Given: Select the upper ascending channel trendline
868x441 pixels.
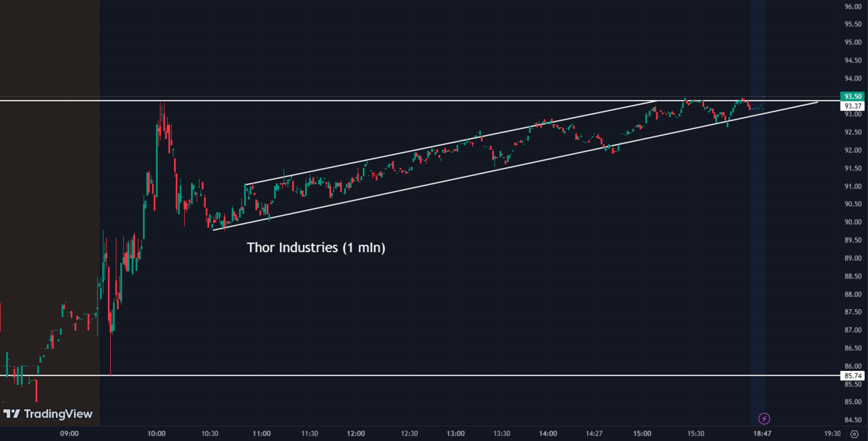Looking at the screenshot, I should (x=450, y=143).
